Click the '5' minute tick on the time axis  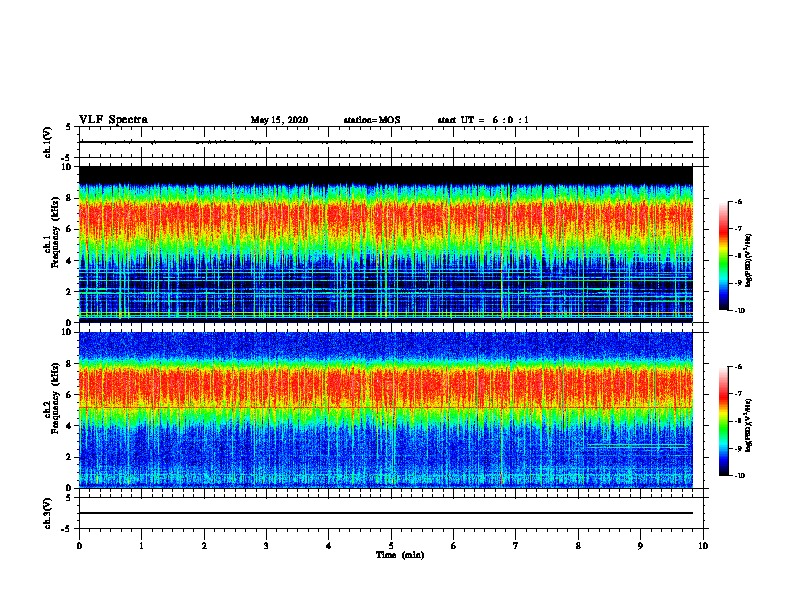(x=391, y=546)
